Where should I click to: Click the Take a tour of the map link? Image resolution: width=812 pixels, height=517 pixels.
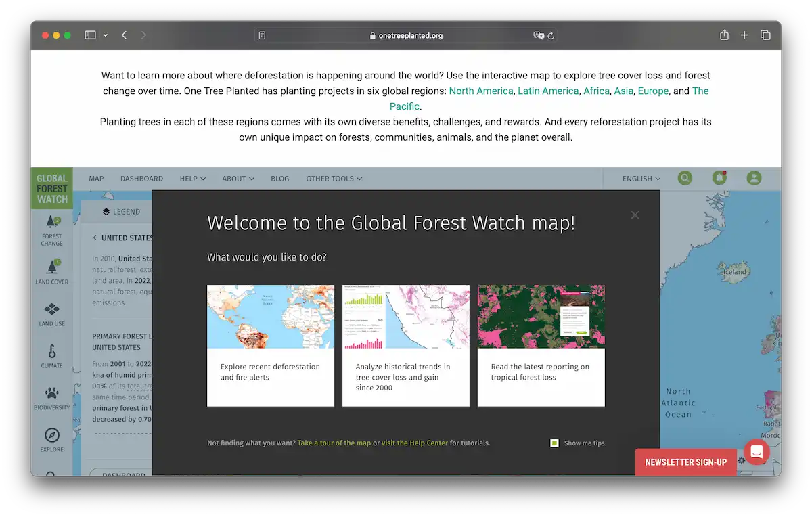[x=334, y=443]
